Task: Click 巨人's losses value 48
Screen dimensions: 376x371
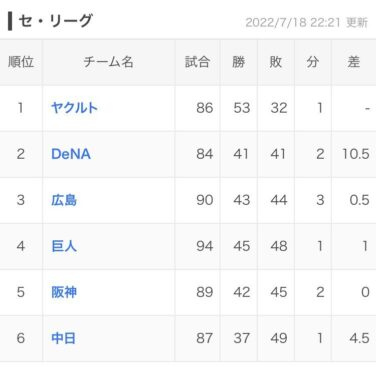Action: [x=279, y=246]
